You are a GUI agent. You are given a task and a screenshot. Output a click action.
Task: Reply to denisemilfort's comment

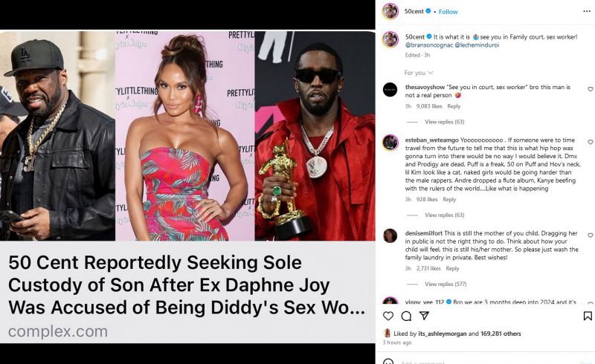(452, 268)
